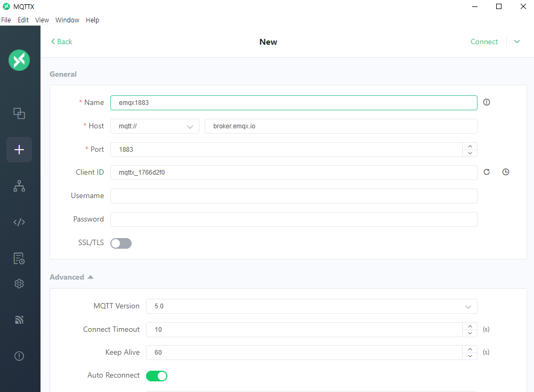Screen dimensions: 534x392
Task: Go Back to previous page
Action: tap(62, 42)
